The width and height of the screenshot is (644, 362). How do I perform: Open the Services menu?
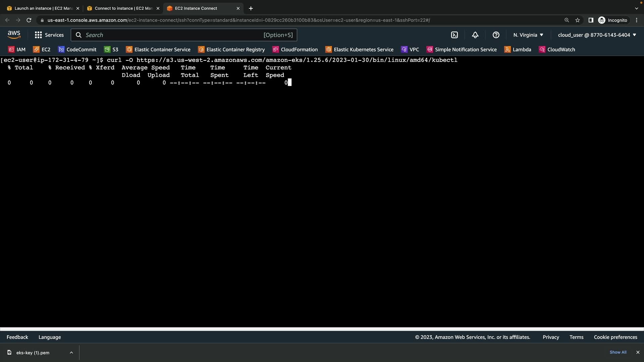point(49,35)
